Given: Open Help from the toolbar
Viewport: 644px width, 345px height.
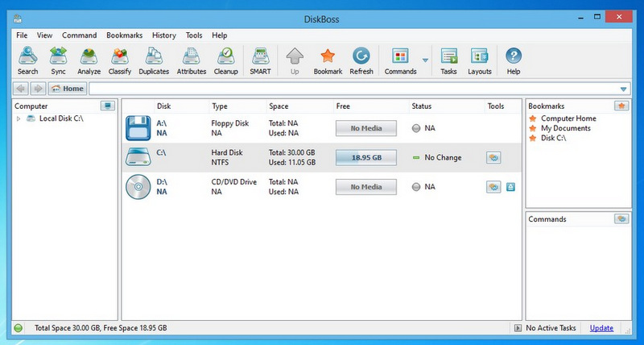Looking at the screenshot, I should (514, 60).
